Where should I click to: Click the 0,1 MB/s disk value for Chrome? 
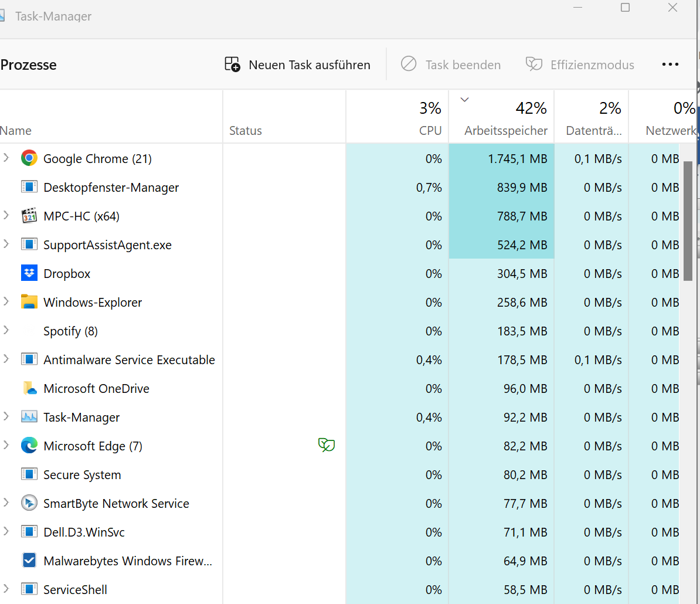(x=598, y=159)
